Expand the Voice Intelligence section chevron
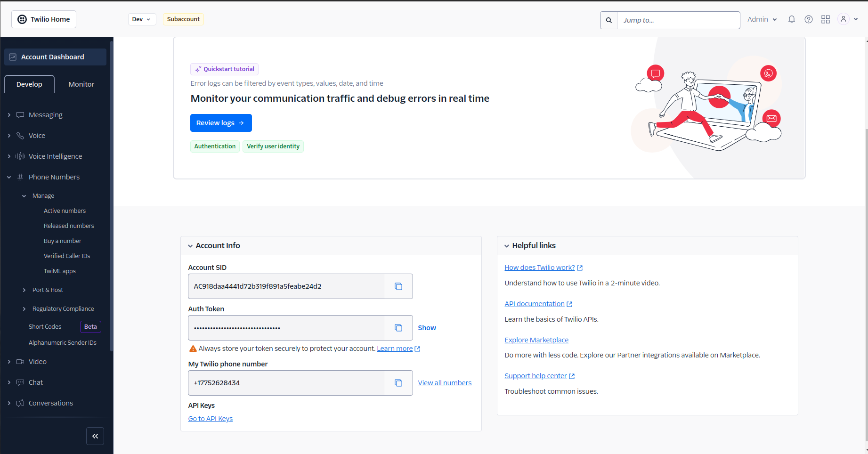This screenshot has width=868, height=454. tap(9, 156)
